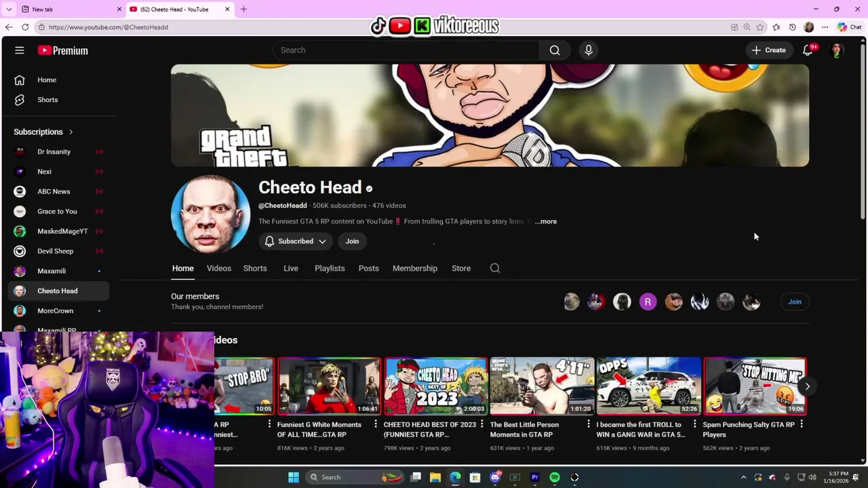Open Premiere Pro from the taskbar
This screenshot has height=488, width=868.
point(534,477)
